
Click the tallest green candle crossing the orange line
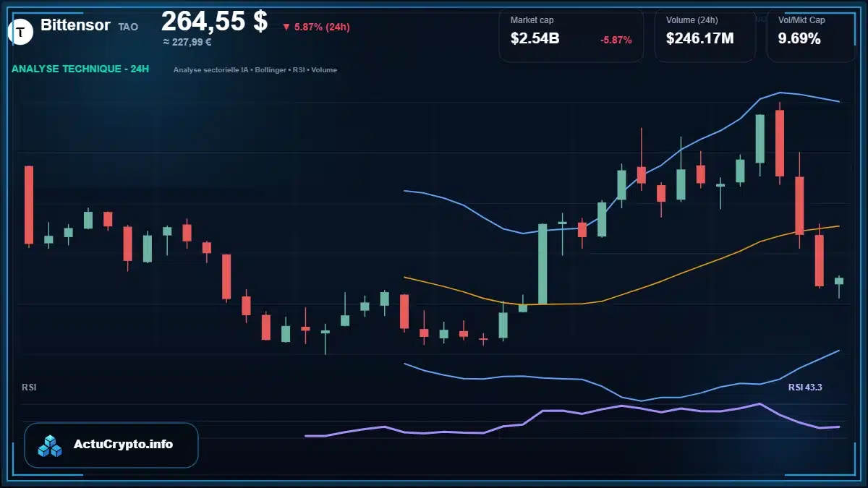(542, 264)
